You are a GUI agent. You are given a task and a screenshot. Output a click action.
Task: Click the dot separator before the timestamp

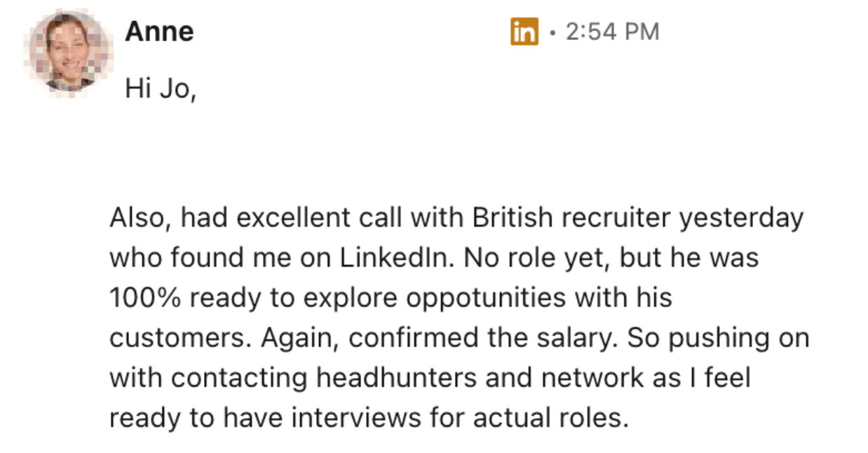pos(552,32)
